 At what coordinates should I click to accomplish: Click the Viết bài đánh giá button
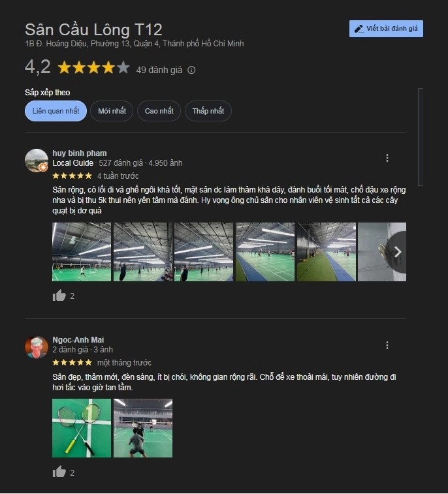tap(386, 29)
